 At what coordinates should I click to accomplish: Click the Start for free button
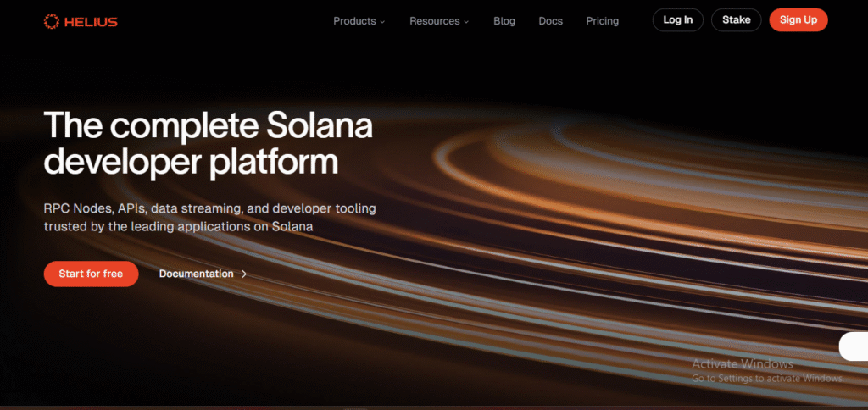coord(91,274)
